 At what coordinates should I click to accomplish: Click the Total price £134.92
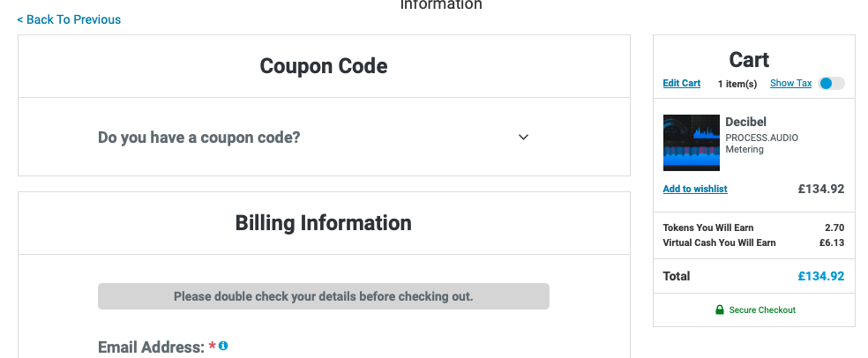pyautogui.click(x=821, y=276)
